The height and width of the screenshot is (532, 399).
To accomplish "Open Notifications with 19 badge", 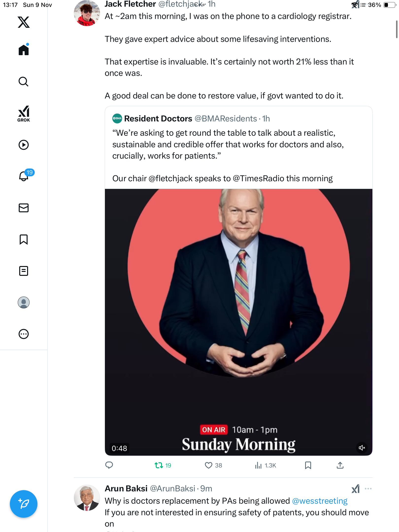I will click(24, 176).
